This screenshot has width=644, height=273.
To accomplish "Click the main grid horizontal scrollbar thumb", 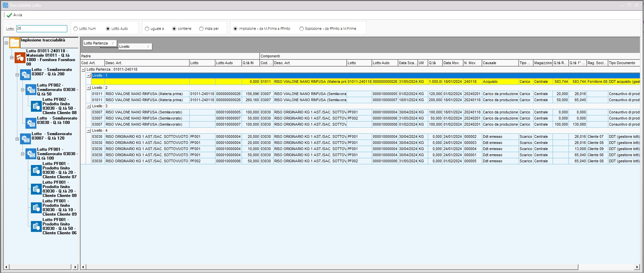I will tap(332, 267).
